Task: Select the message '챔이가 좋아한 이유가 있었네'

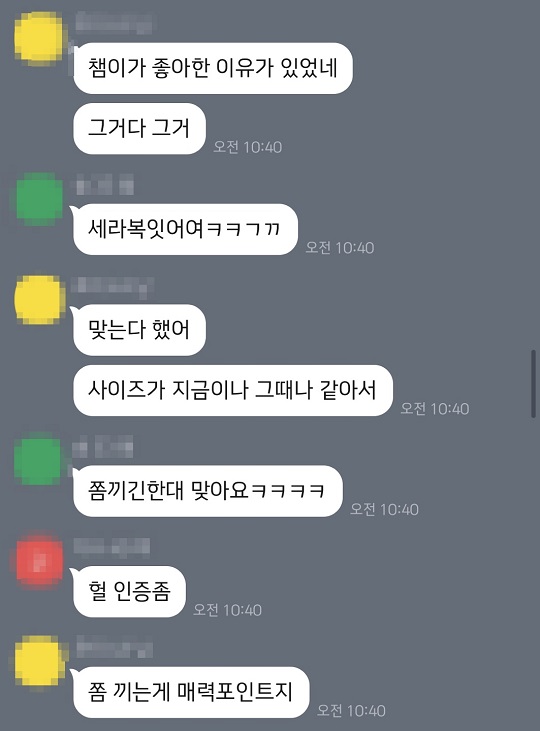Action: (213, 68)
